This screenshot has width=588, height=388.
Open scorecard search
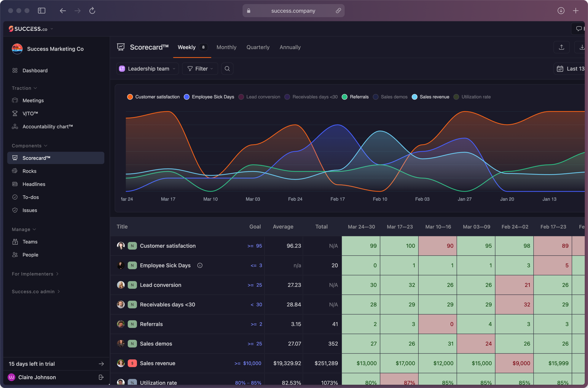(x=227, y=69)
